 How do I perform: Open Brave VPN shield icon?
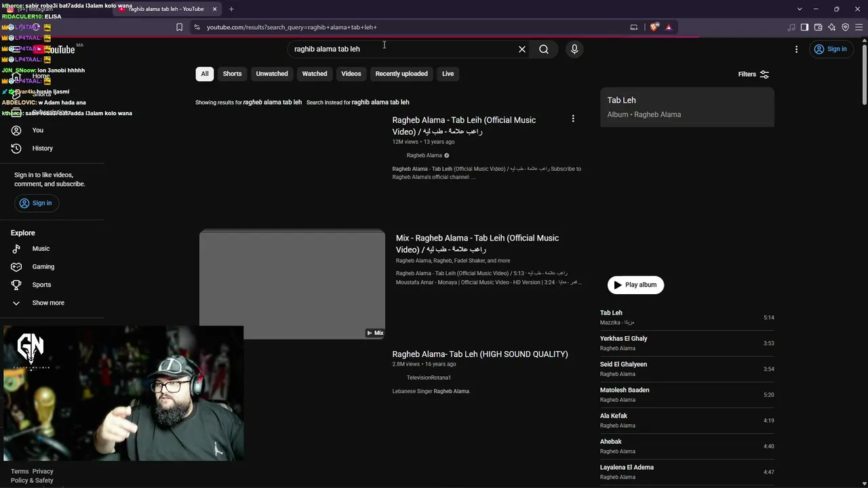(x=845, y=27)
